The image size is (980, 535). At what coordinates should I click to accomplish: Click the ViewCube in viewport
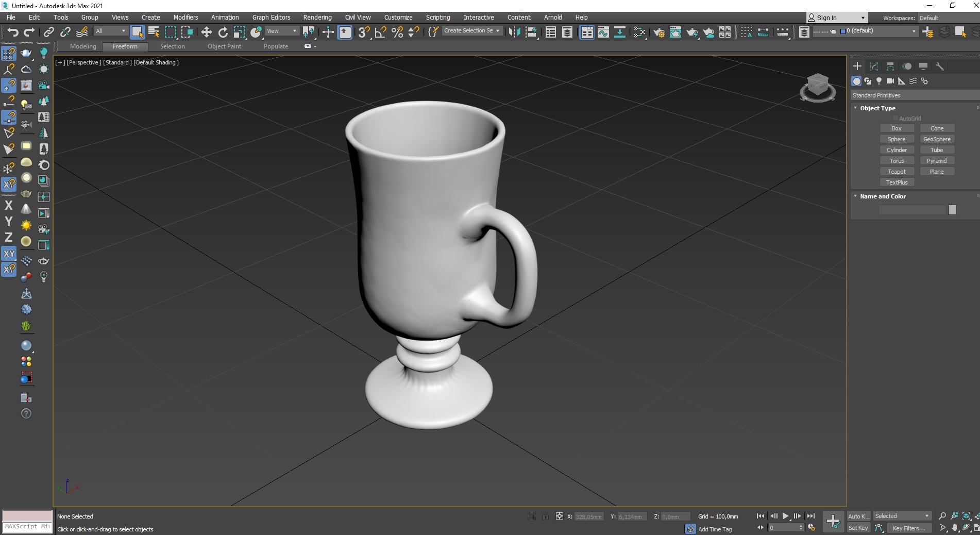[817, 87]
